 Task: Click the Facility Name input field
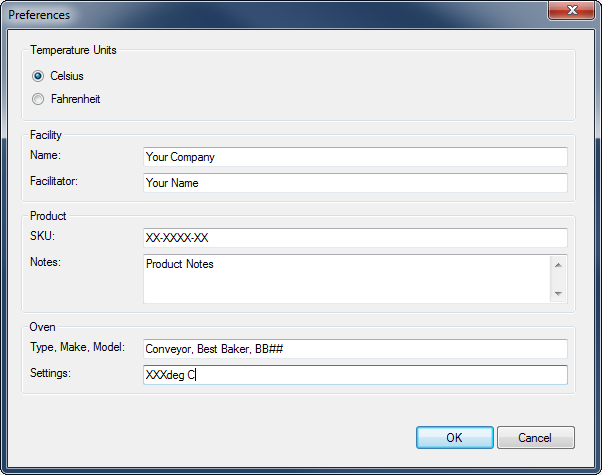point(355,157)
